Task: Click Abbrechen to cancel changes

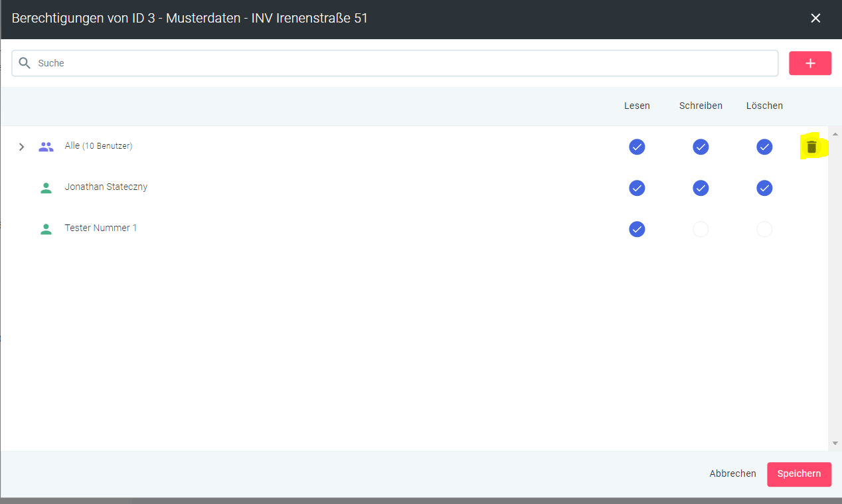Action: pos(732,474)
